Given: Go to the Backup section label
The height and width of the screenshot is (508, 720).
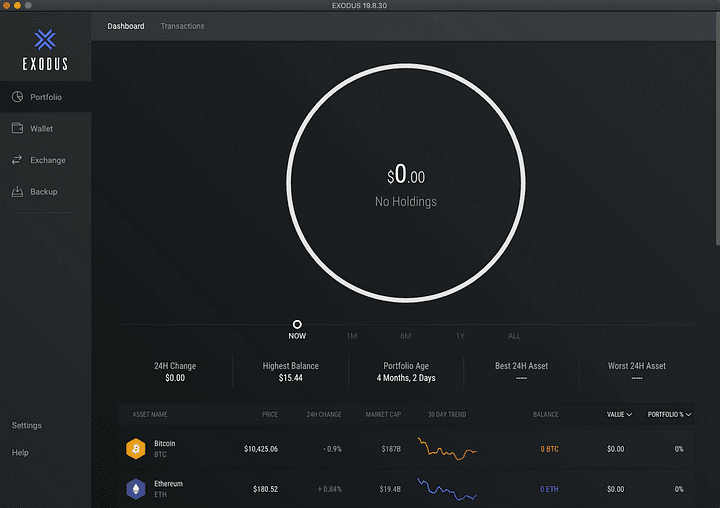Looking at the screenshot, I should [x=44, y=192].
